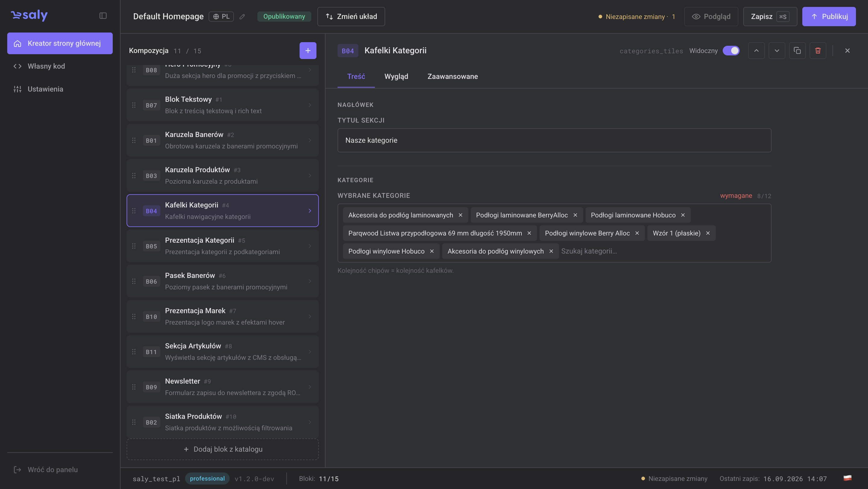Image resolution: width=868 pixels, height=489 pixels.
Task: Expand the Siatka Produktów block chevron
Action: tap(310, 422)
